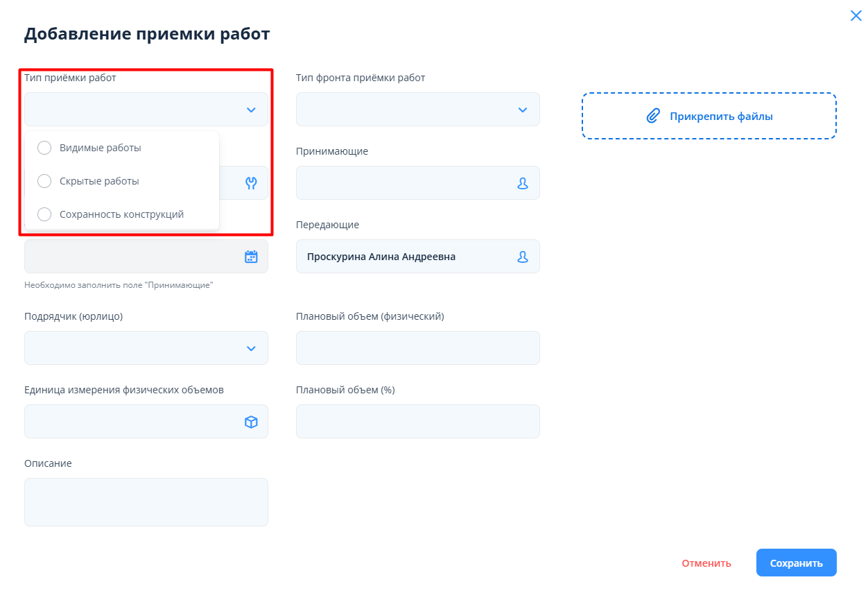
Task: Click the Плановый объем (%) input
Action: [417, 422]
